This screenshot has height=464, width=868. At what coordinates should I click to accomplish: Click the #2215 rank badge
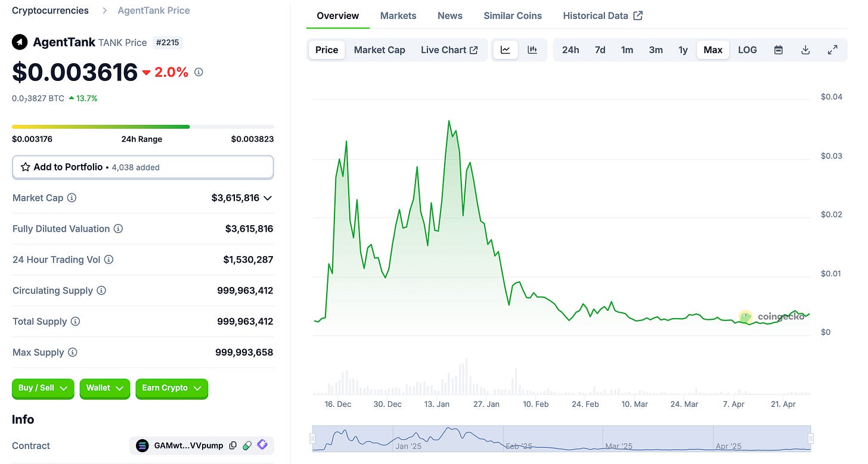tap(168, 42)
